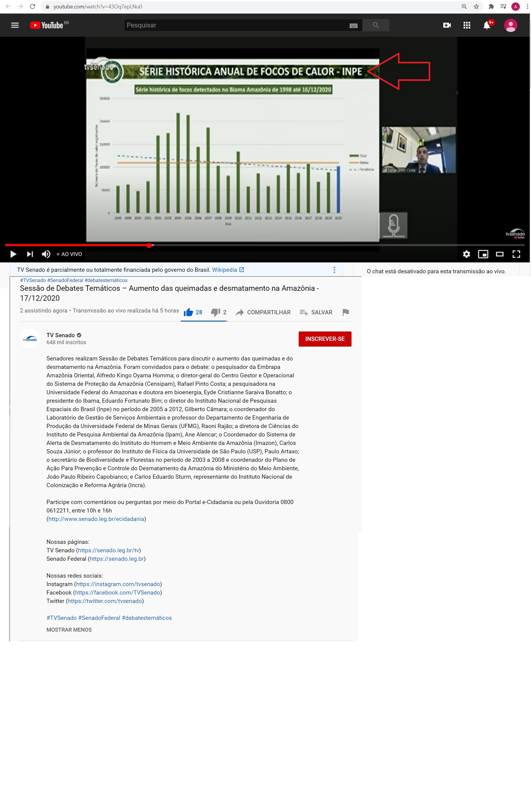Open the Instagram tvsenado link

click(x=118, y=584)
